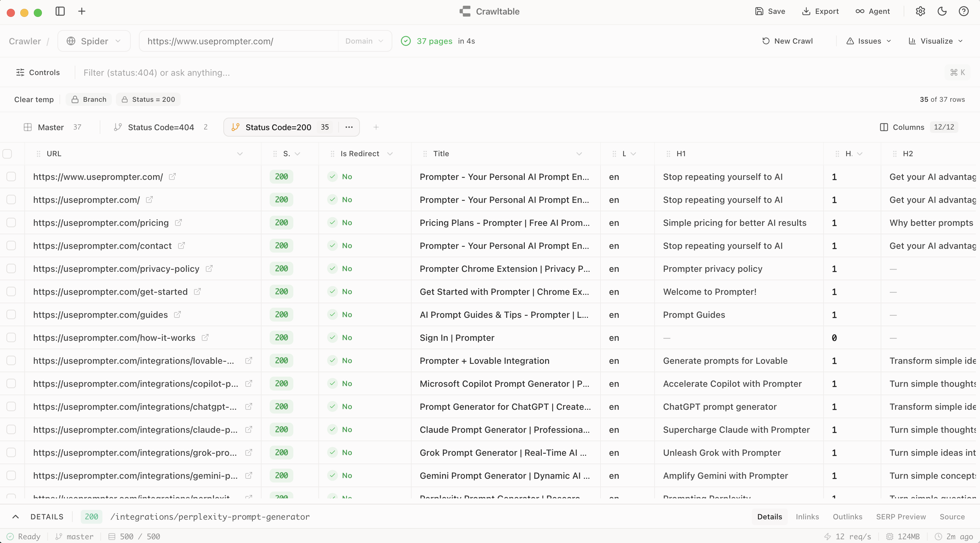Tick the checkbox for the guides row
The image size is (980, 543).
point(11,315)
